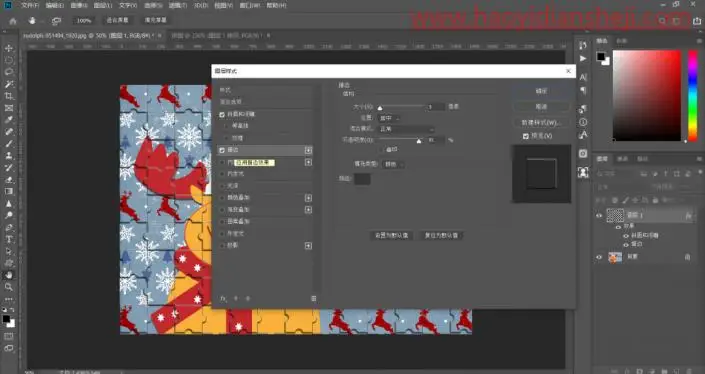This screenshot has width=705, height=374.
Task: Open the stroke Blend Mode dropdown
Action: tap(406, 129)
